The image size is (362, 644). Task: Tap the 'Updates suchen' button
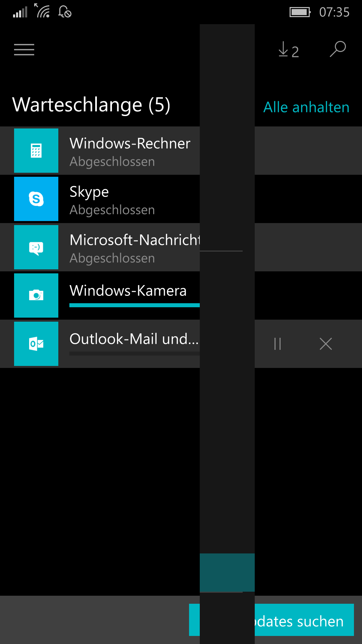tap(271, 620)
